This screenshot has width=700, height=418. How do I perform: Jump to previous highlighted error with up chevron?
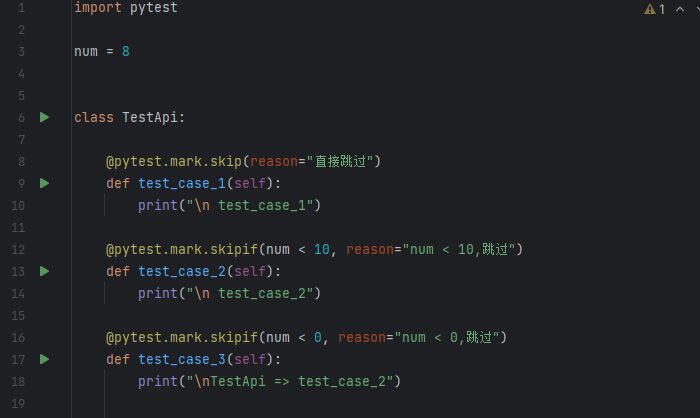click(x=680, y=9)
